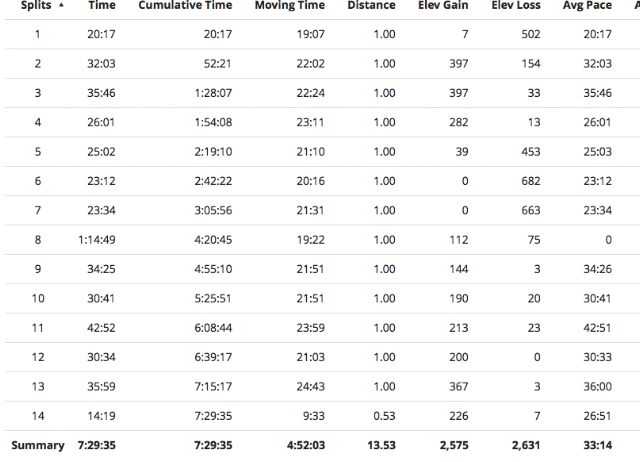Sort splits by Distance column

[372, 6]
